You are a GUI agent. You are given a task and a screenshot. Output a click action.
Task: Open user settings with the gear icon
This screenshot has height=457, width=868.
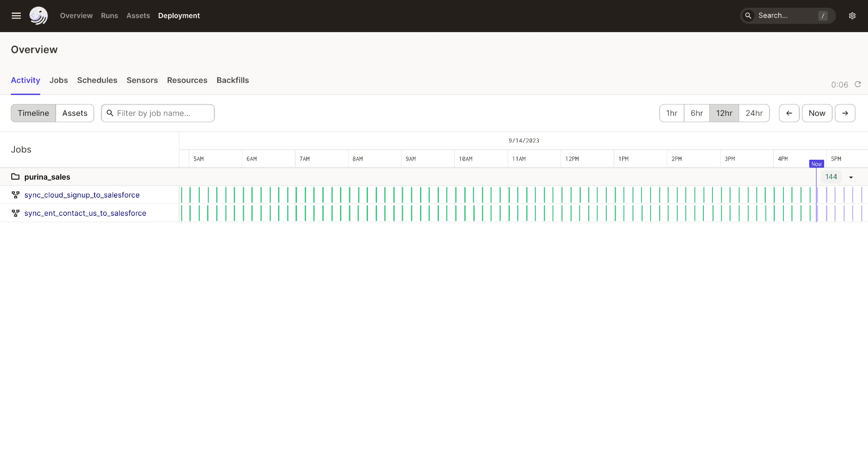tap(853, 15)
